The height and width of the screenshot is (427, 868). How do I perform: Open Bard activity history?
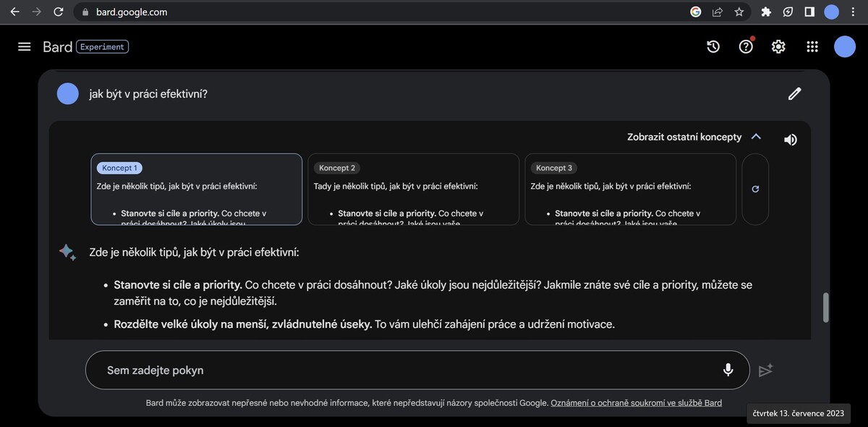coord(713,46)
